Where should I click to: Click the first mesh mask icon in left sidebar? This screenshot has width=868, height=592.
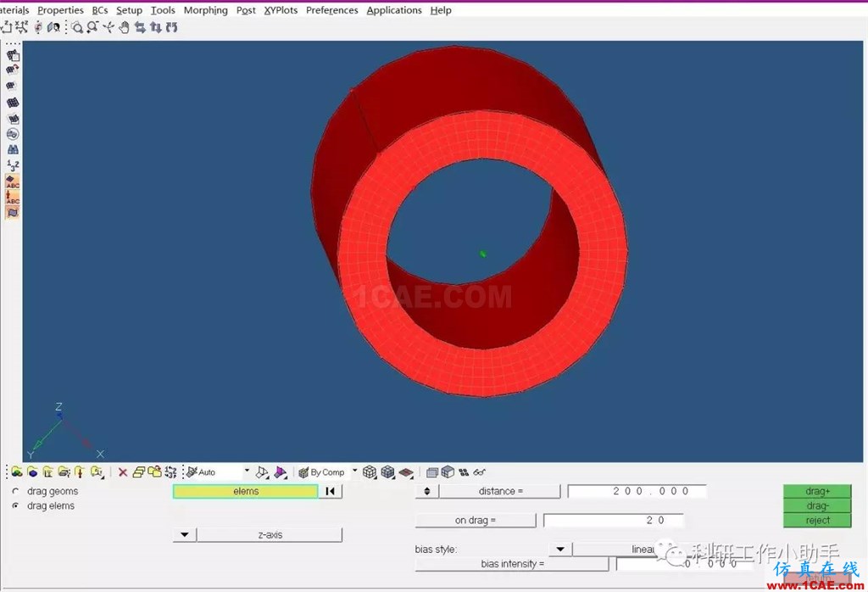(x=12, y=55)
